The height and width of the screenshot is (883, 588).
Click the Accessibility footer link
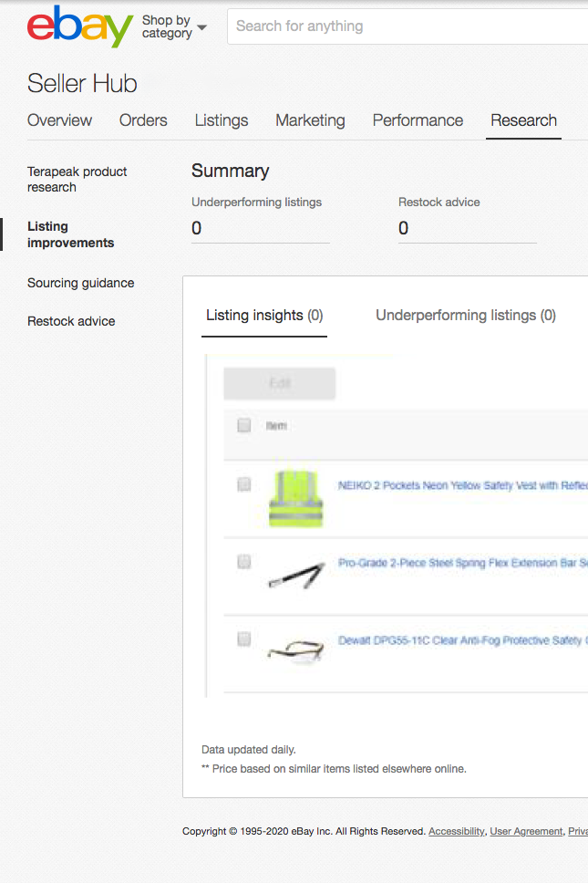point(457,831)
